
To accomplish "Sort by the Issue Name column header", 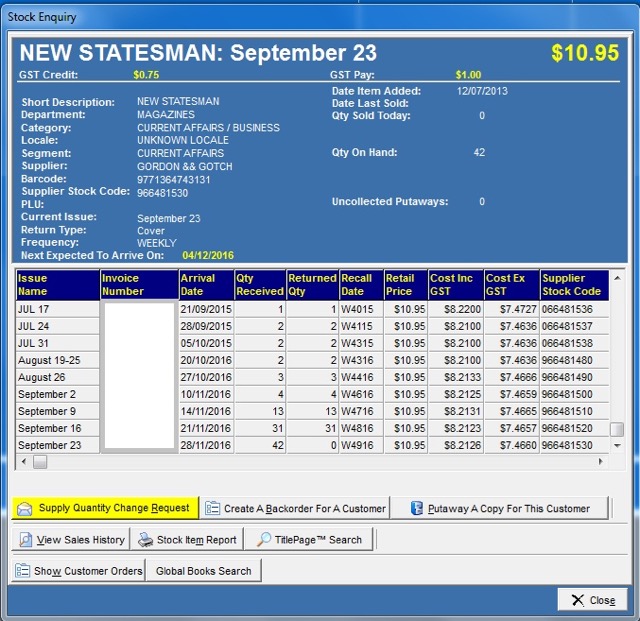I will pos(57,284).
